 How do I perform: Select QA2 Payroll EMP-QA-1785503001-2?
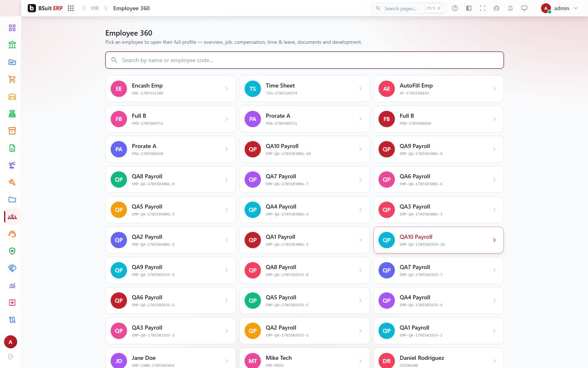(171, 240)
